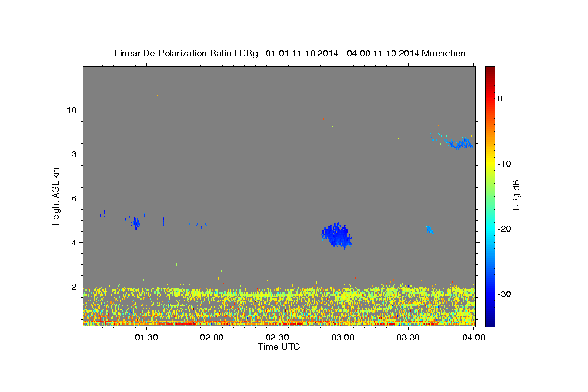Click the 'LDRg dB' colorbar label
This screenshot has width=588, height=392.
(515, 196)
